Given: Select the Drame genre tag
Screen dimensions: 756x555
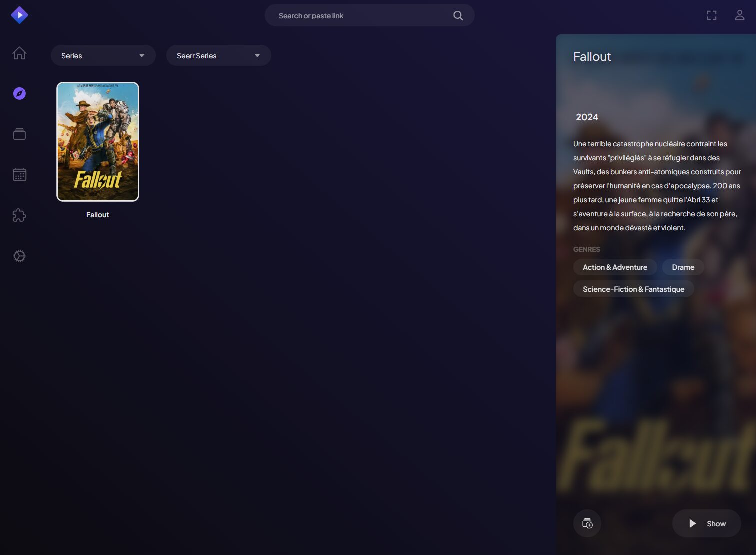Looking at the screenshot, I should [x=683, y=267].
